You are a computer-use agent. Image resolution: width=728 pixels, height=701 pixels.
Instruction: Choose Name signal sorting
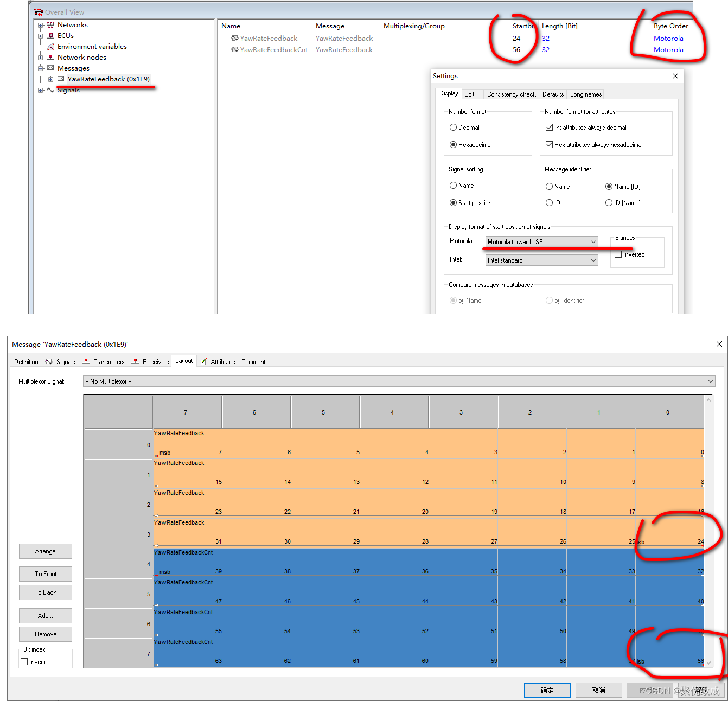pyautogui.click(x=453, y=186)
